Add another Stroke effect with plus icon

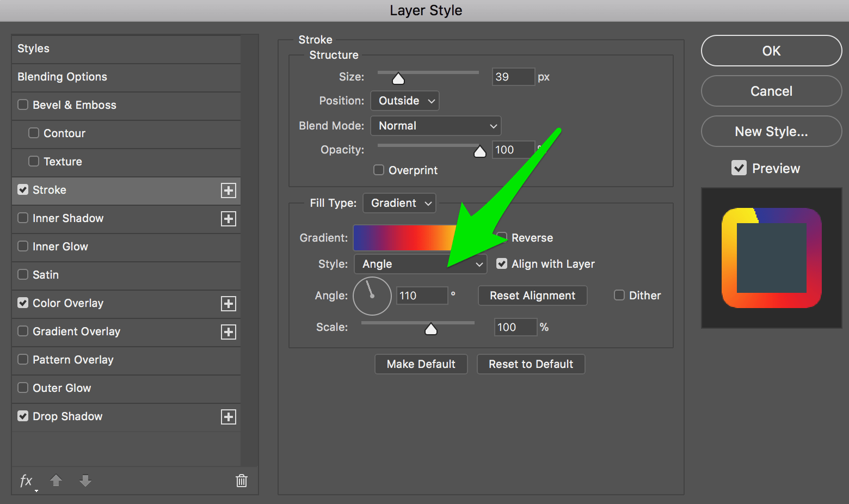click(229, 190)
